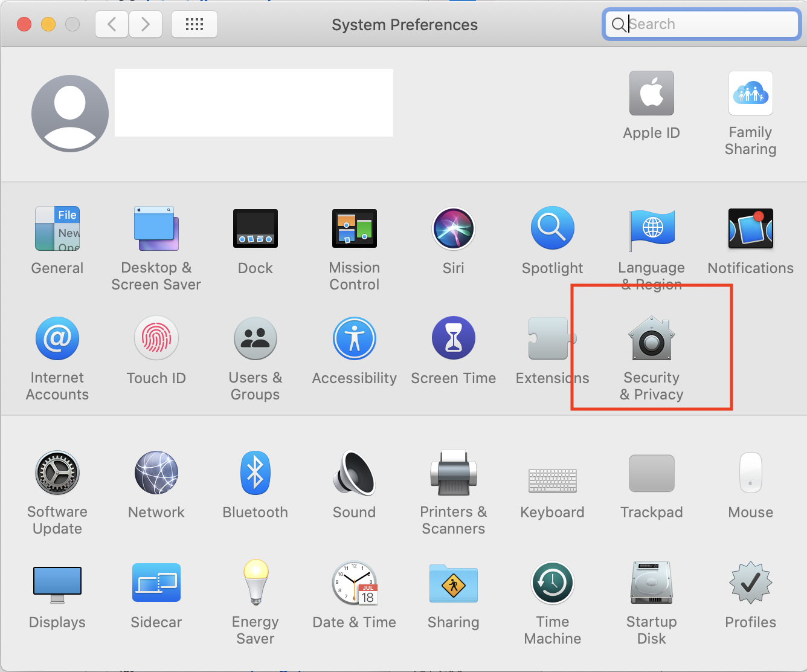This screenshot has width=807, height=672.
Task: Open the Sharing pane
Action: coord(454,584)
